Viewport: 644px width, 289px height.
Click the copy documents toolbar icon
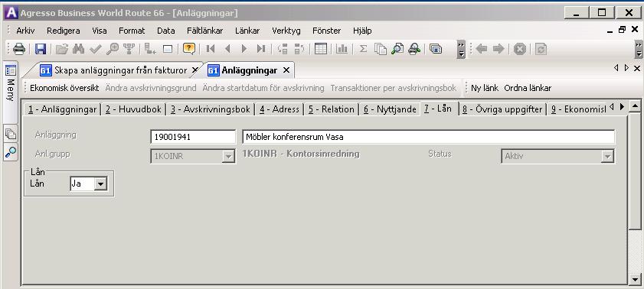(381, 49)
